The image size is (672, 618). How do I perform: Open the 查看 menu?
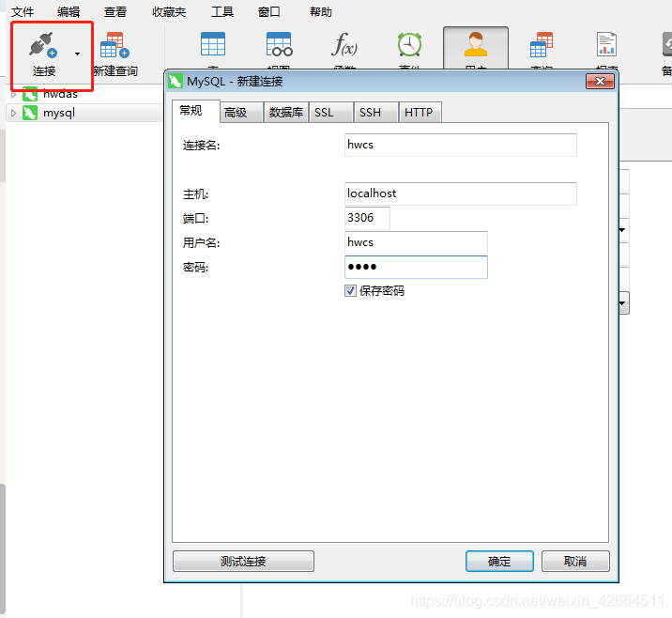click(115, 12)
